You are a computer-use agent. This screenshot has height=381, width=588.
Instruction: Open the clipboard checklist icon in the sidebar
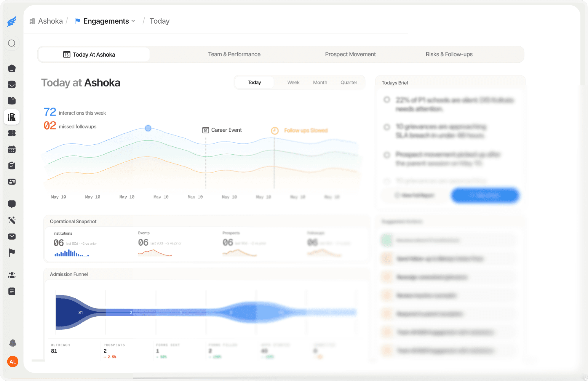12,166
